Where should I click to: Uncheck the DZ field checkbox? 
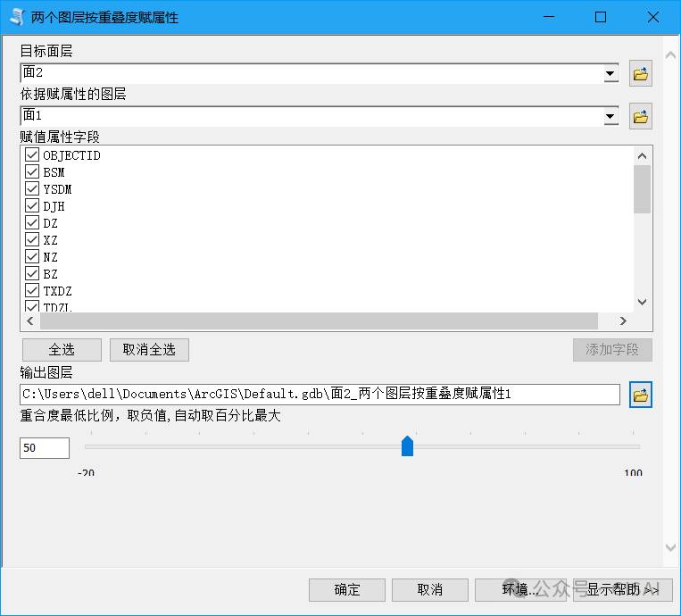[x=32, y=222]
